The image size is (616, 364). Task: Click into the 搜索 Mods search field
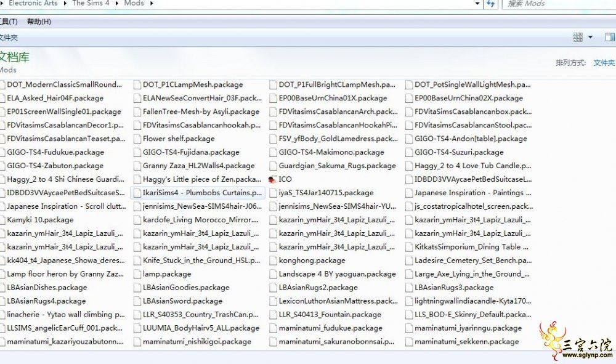click(x=559, y=4)
